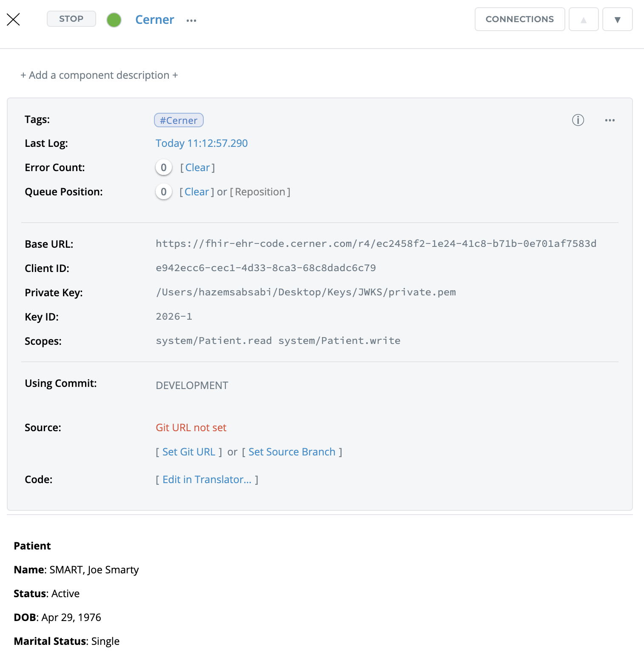644x664 pixels.
Task: Navigate to next component with down arrow
Action: 617,20
